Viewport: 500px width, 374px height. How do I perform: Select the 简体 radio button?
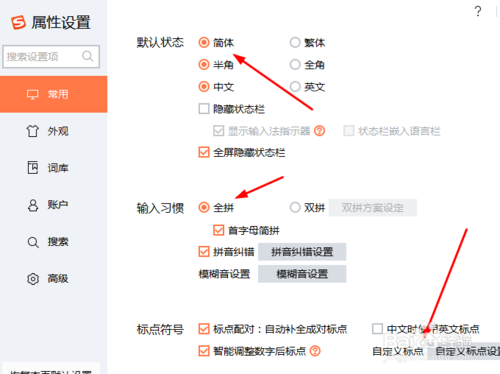click(204, 42)
